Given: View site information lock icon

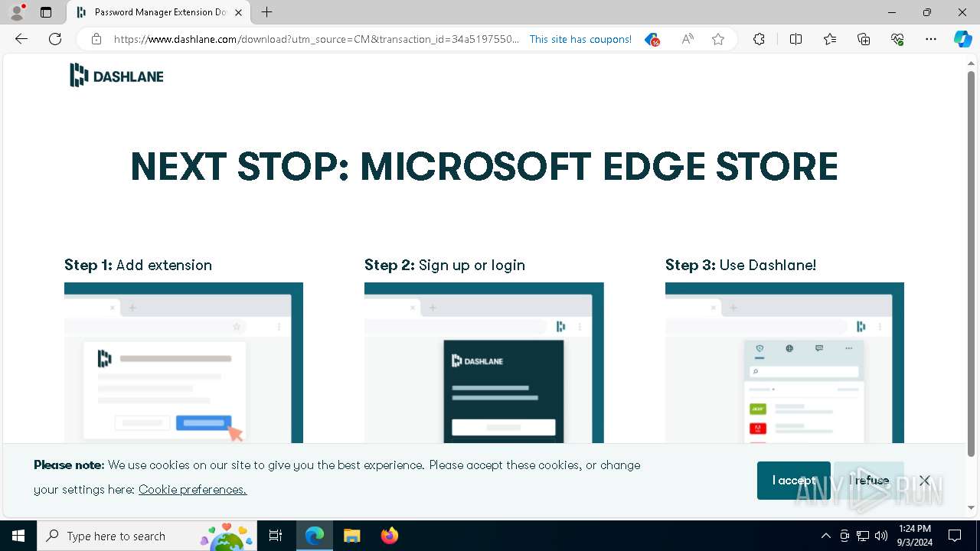Looking at the screenshot, I should (96, 39).
